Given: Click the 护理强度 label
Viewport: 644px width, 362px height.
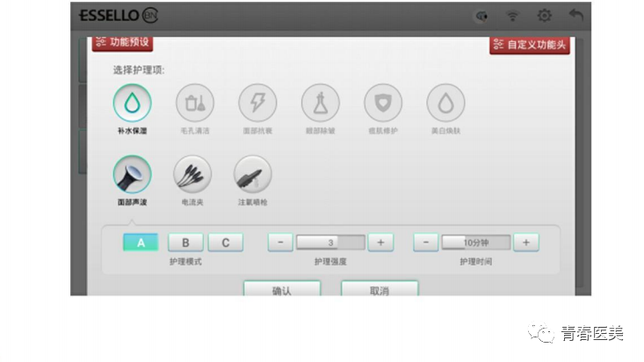Looking at the screenshot, I should [330, 262].
